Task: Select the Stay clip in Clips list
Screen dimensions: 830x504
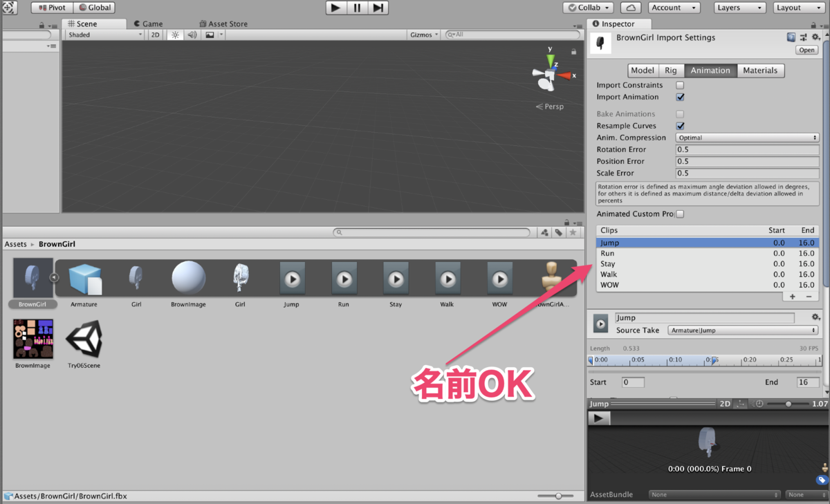Action: coord(706,264)
